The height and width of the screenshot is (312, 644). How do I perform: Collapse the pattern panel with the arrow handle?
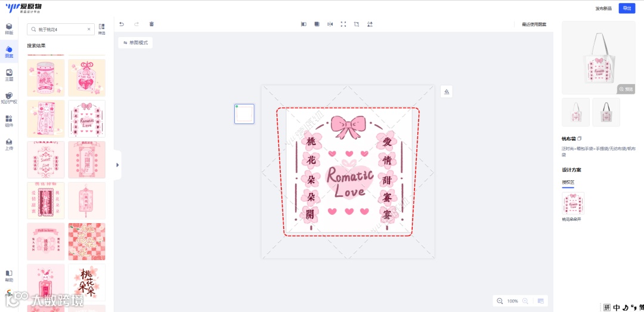117,165
